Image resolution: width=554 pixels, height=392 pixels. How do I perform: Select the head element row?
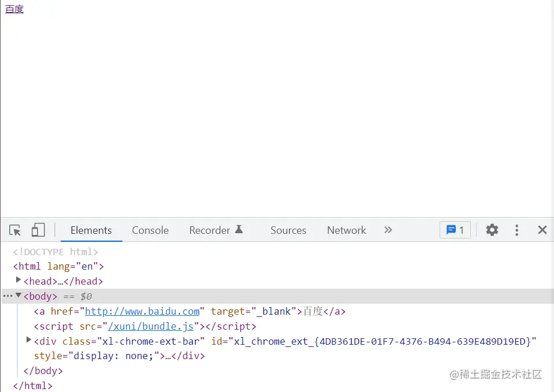click(x=63, y=281)
